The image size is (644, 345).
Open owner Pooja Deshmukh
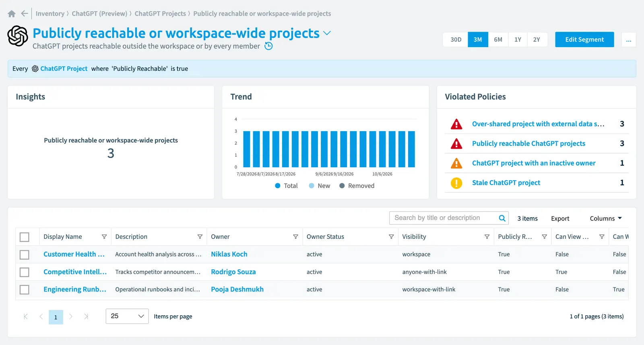click(237, 289)
